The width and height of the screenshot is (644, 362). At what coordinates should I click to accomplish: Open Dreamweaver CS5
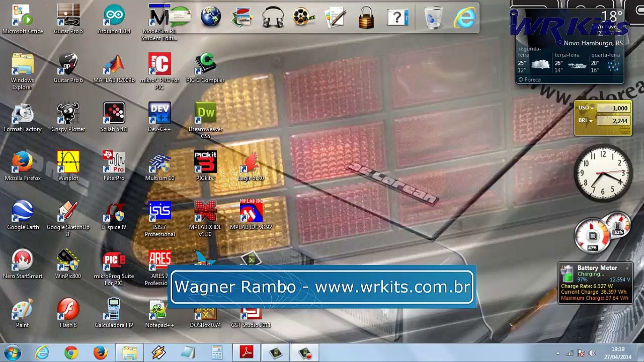(205, 120)
